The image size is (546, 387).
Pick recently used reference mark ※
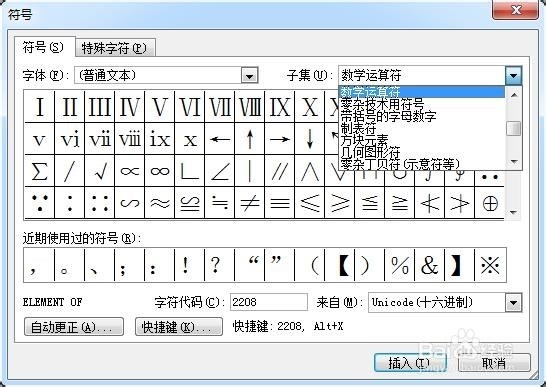(x=490, y=265)
